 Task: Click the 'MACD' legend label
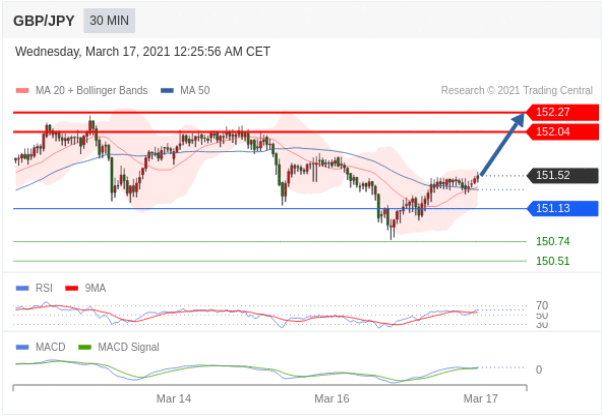coord(50,347)
